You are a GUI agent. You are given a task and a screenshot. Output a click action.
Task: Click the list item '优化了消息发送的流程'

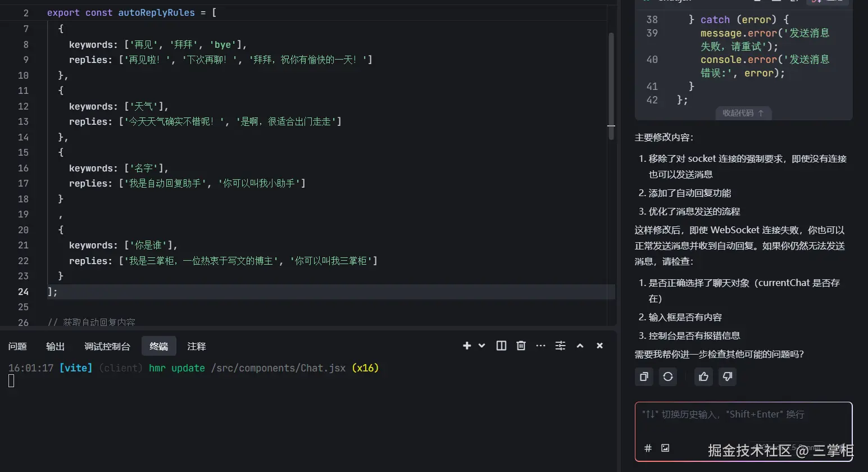(694, 211)
